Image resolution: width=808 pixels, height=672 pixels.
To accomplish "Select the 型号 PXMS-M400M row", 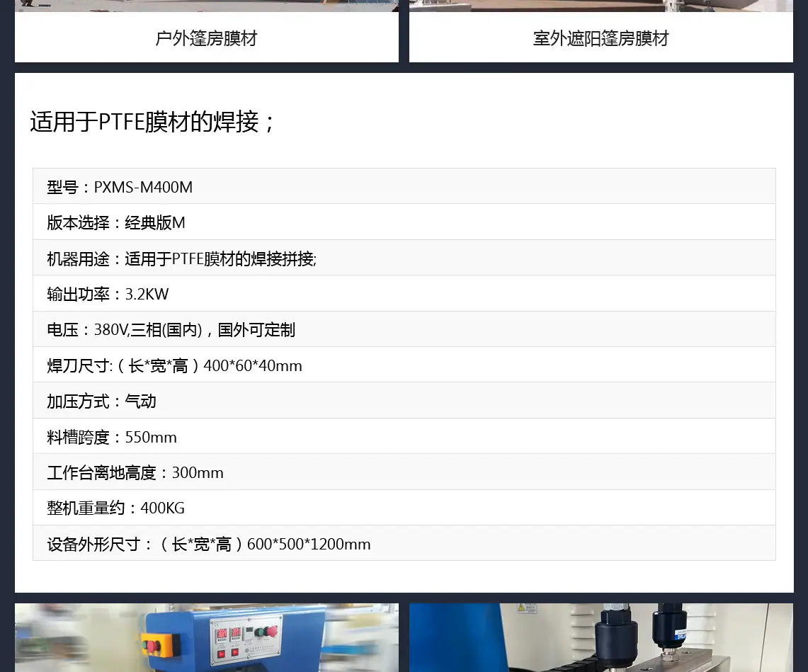I will 404,186.
